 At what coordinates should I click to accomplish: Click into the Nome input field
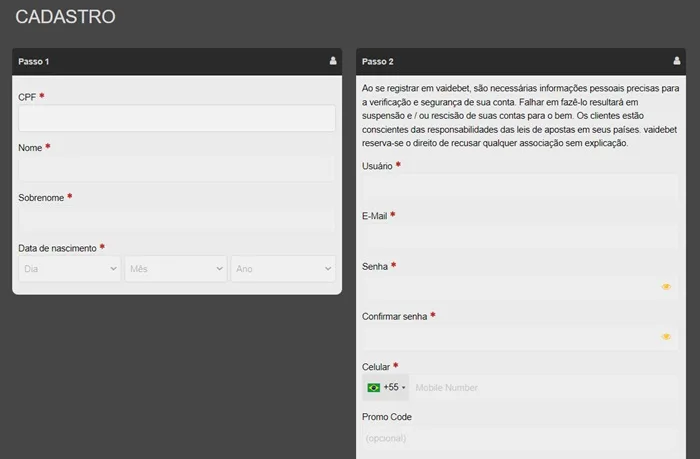click(177, 169)
